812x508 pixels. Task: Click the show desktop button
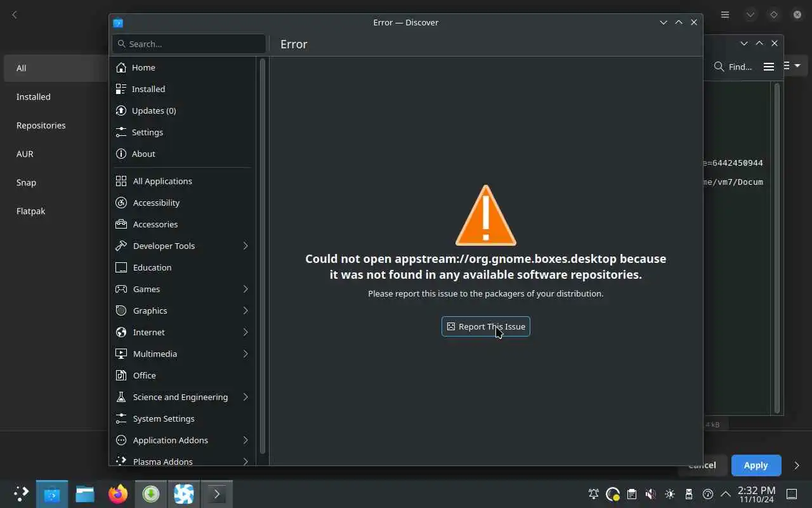coord(792,494)
